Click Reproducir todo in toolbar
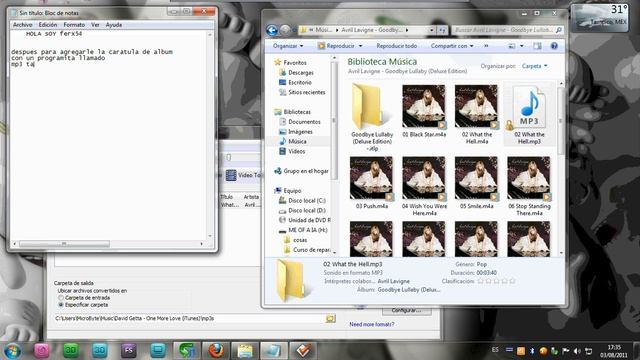This screenshot has width=640, height=360. [x=396, y=46]
